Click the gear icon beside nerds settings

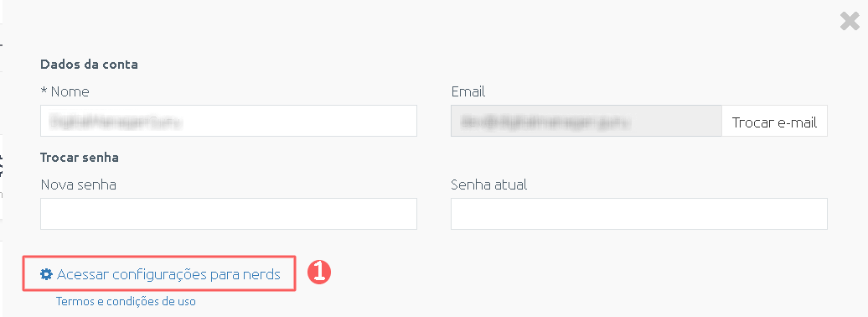[47, 273]
